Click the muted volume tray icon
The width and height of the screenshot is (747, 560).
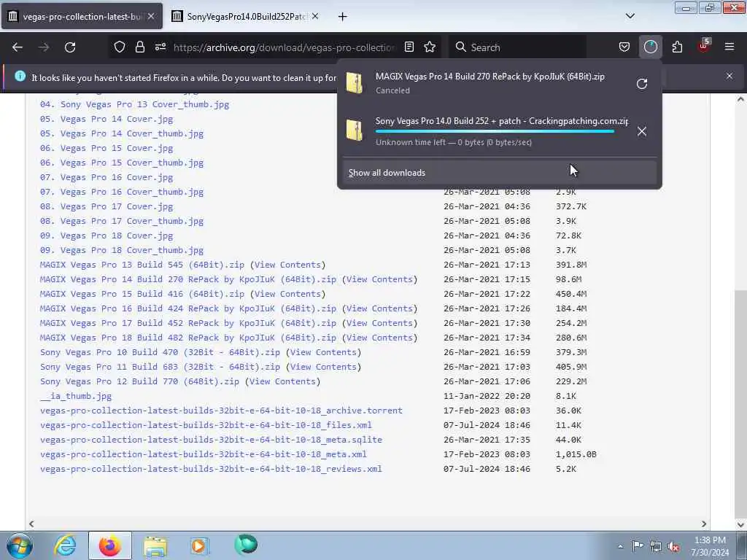(x=673, y=546)
